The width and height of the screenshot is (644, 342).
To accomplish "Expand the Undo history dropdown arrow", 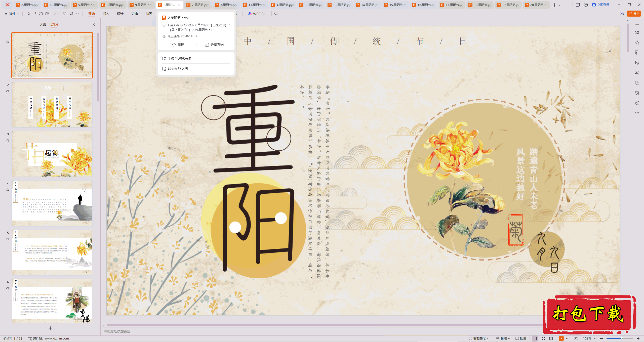I will tap(59, 14).
